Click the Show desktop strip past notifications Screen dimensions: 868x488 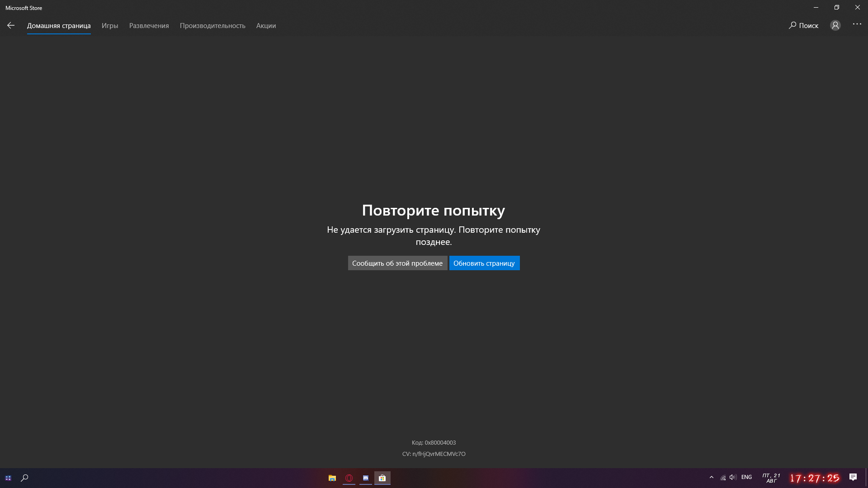tap(866, 478)
